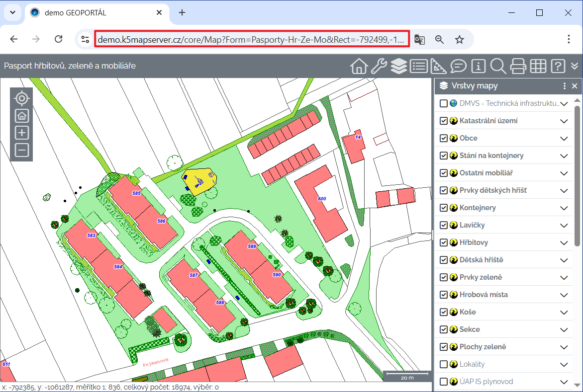Click the map layers stack icon
This screenshot has height=392, width=583.
tap(398, 66)
